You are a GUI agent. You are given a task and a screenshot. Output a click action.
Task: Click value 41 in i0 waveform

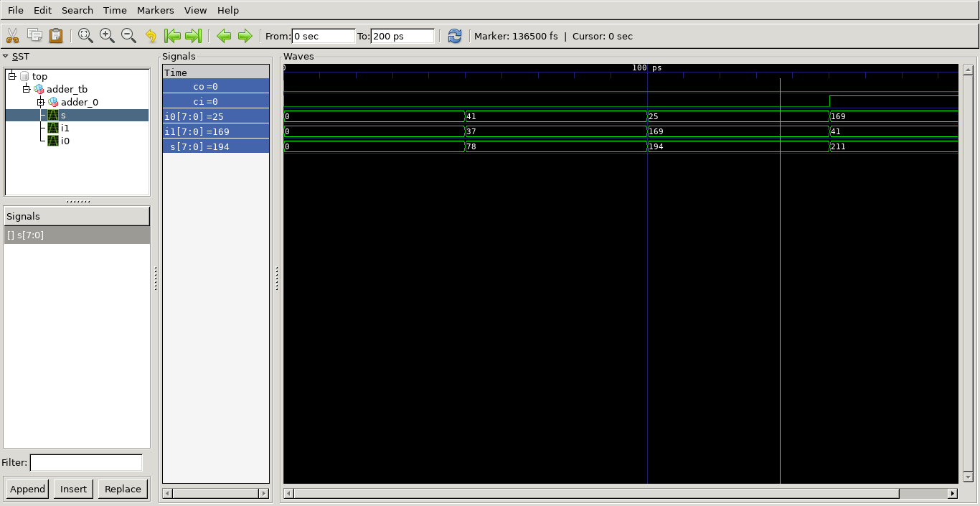[472, 116]
